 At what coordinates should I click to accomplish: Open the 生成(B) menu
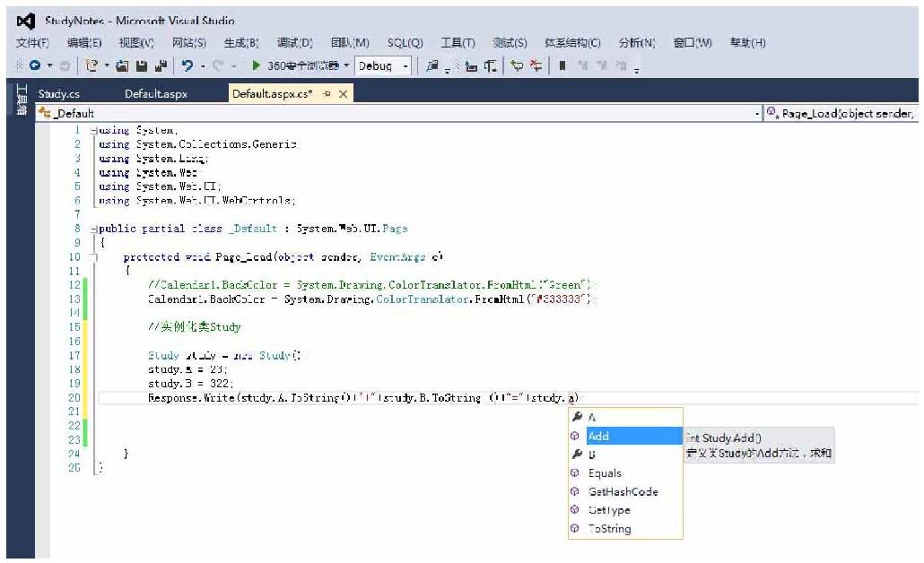click(241, 42)
